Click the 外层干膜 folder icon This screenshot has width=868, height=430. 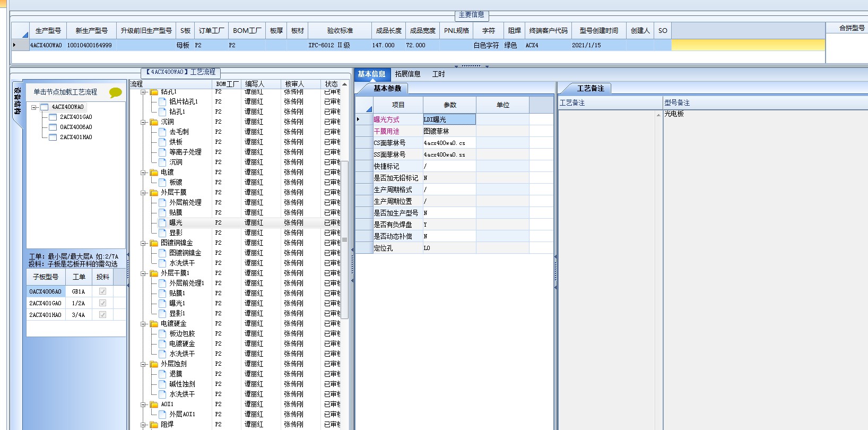[154, 193]
